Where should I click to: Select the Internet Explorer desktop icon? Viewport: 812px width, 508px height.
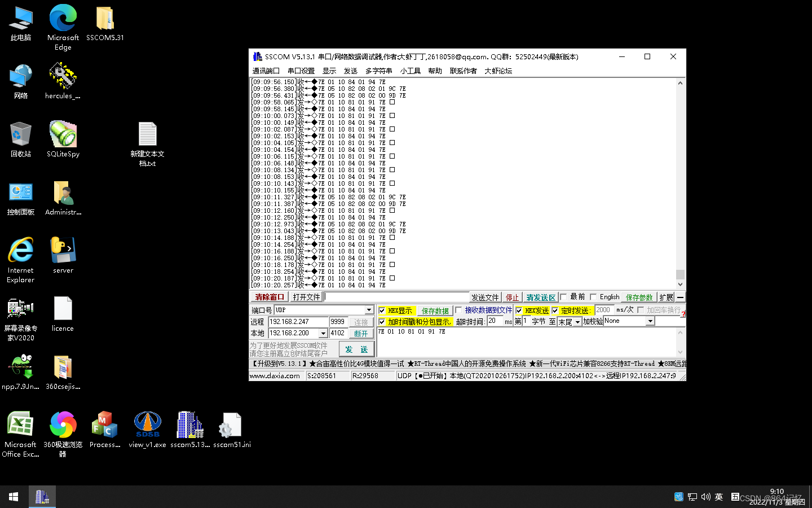tap(21, 260)
